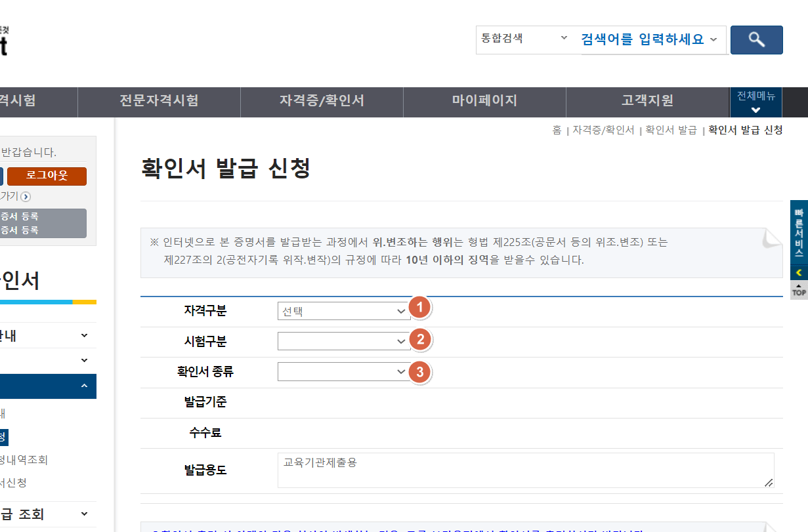This screenshot has height=532, width=808.
Task: Click the 로그아웃 button
Action: pos(46,176)
